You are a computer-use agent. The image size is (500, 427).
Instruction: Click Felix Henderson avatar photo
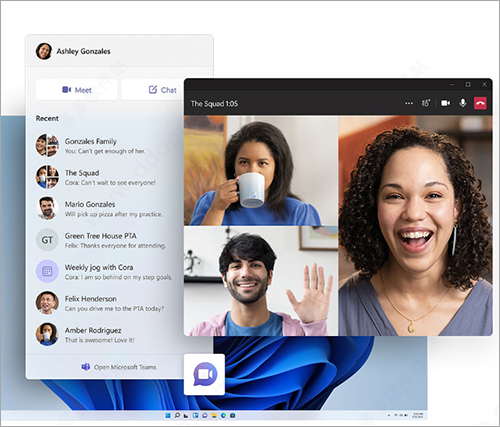tap(47, 303)
